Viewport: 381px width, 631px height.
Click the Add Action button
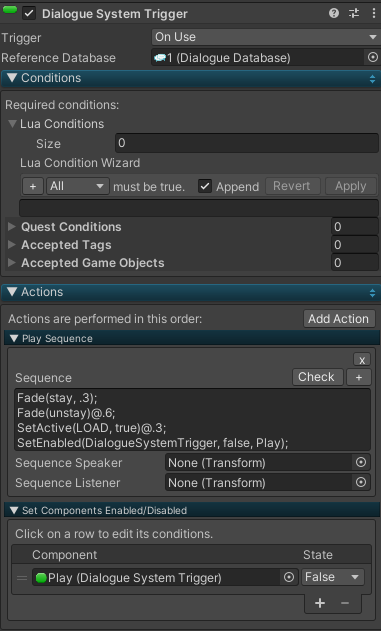(339, 319)
